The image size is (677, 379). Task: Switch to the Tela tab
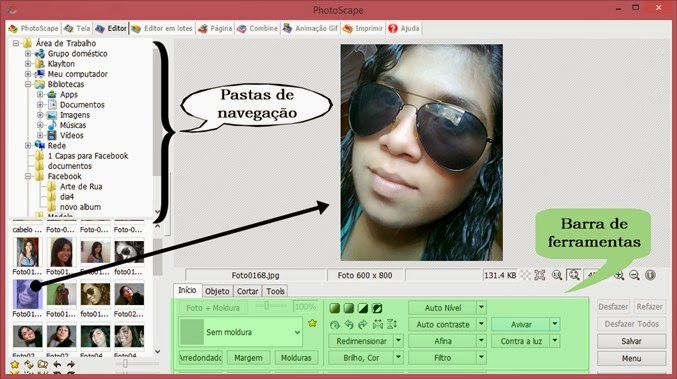pyautogui.click(x=77, y=28)
